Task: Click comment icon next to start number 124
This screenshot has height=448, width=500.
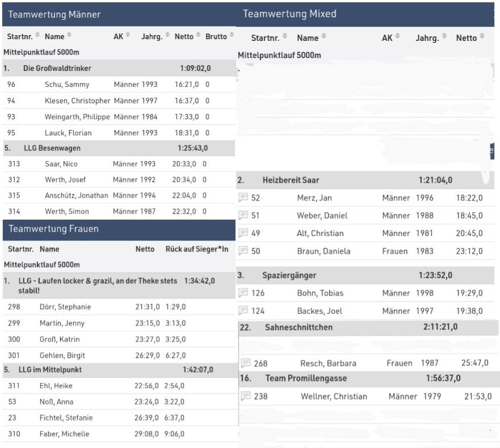Action: coord(244,311)
